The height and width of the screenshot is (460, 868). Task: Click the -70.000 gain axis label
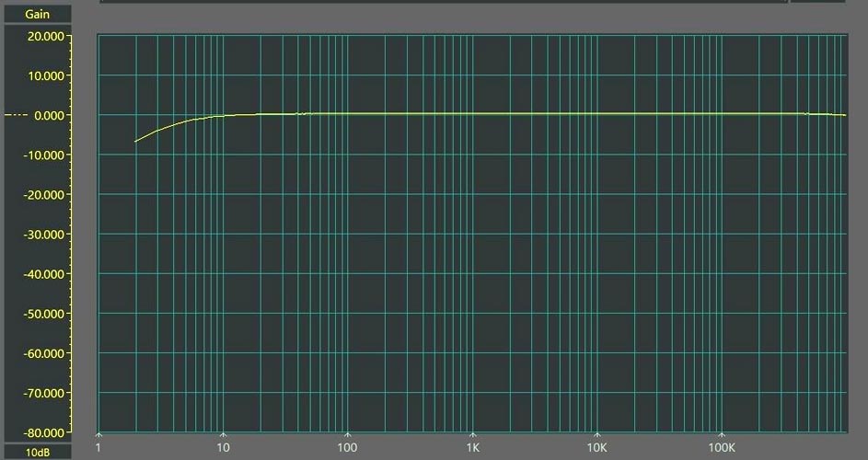(x=44, y=393)
